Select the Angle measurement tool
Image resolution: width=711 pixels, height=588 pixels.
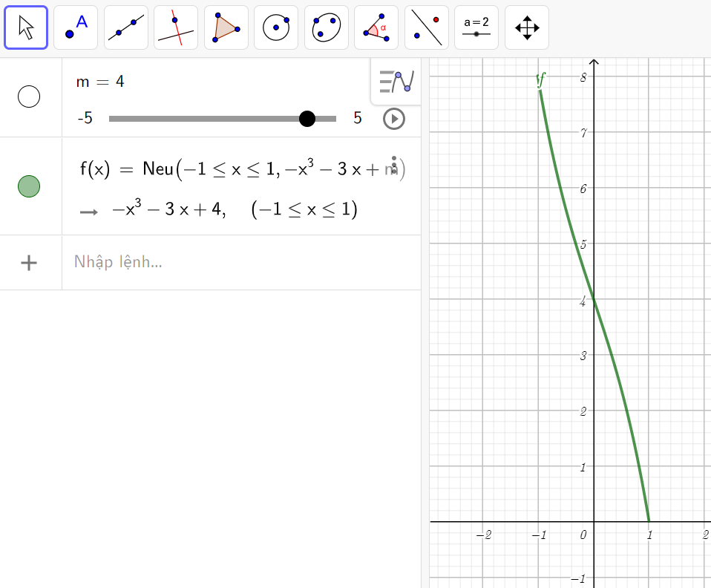click(x=376, y=27)
